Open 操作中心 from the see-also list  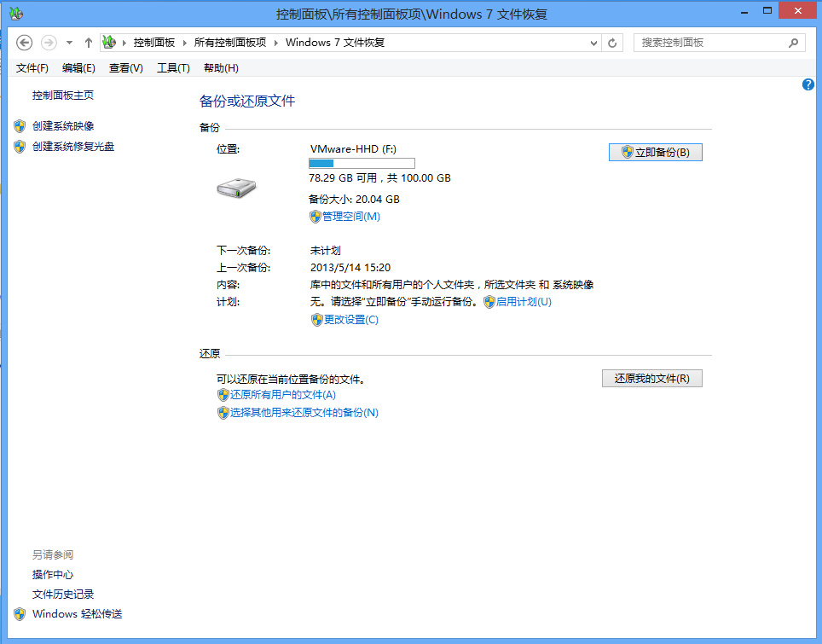[x=52, y=574]
